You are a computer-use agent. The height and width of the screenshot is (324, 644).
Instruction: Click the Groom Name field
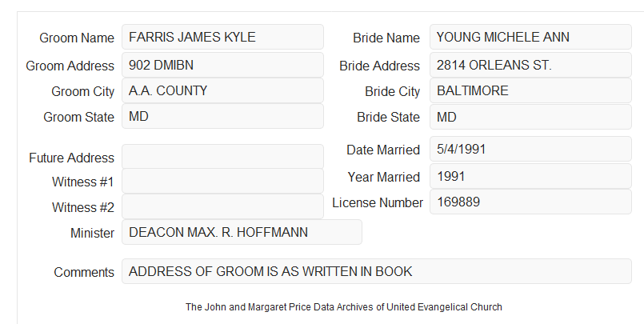pyautogui.click(x=222, y=37)
